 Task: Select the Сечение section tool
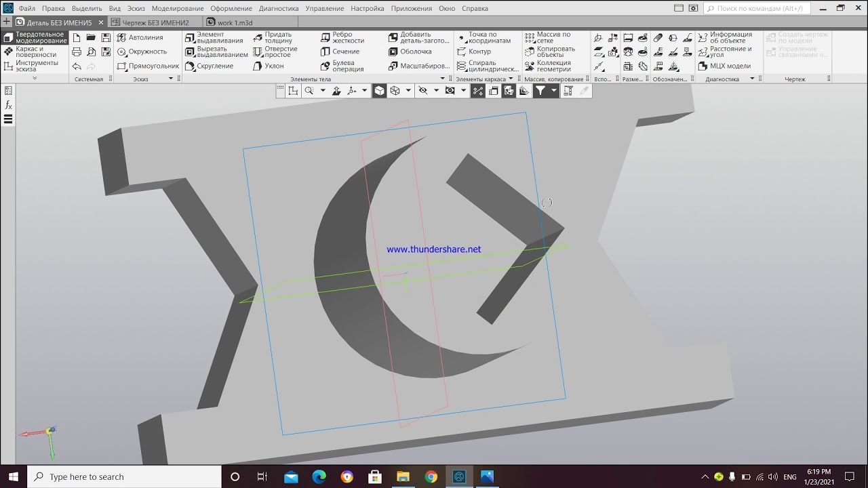click(340, 52)
